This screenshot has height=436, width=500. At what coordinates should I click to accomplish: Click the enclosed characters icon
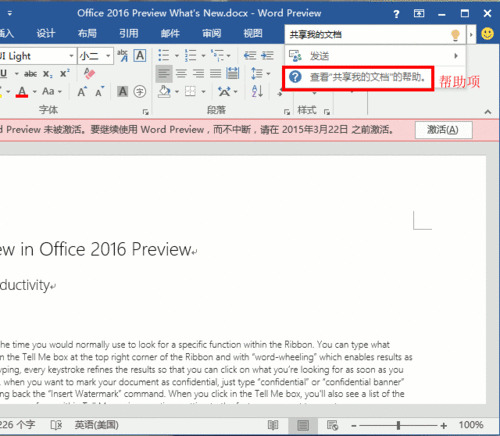140,91
